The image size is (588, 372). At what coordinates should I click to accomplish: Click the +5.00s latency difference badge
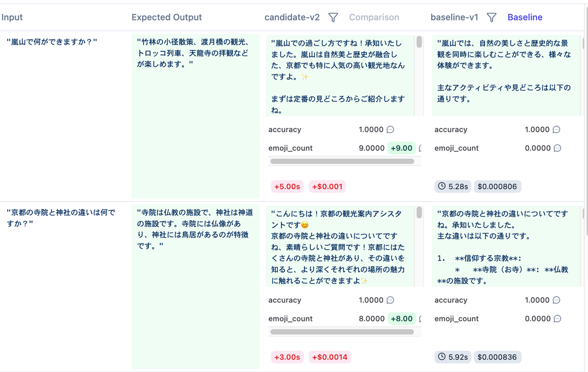point(287,186)
